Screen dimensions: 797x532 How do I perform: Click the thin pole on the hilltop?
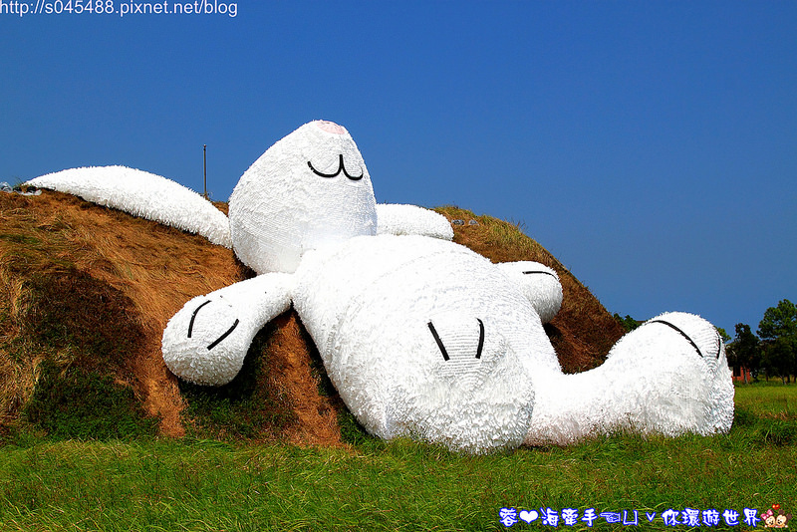[x=205, y=169]
